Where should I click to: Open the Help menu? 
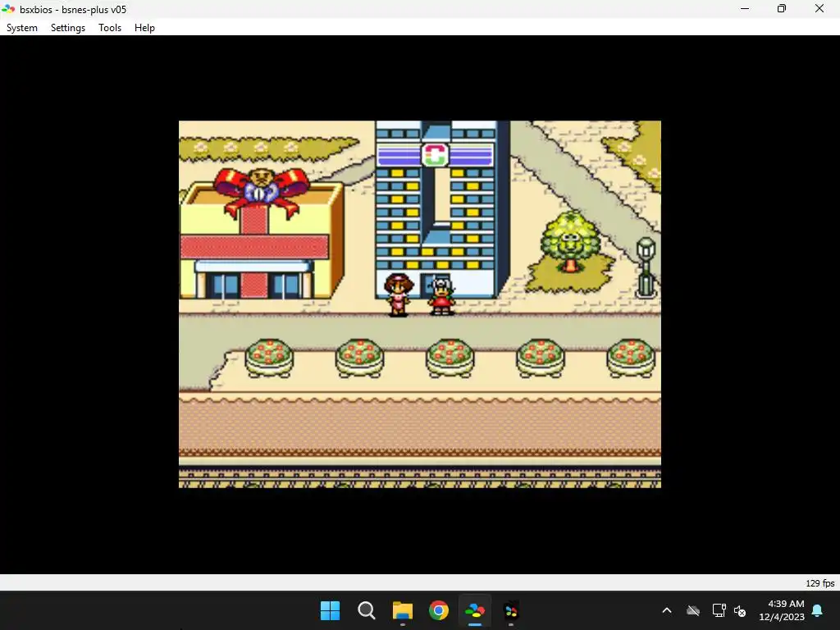tap(144, 28)
